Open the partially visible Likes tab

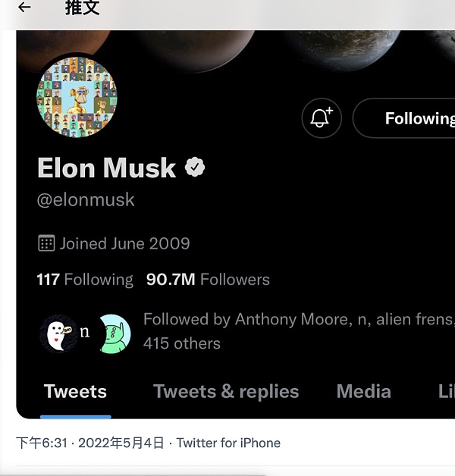(446, 392)
